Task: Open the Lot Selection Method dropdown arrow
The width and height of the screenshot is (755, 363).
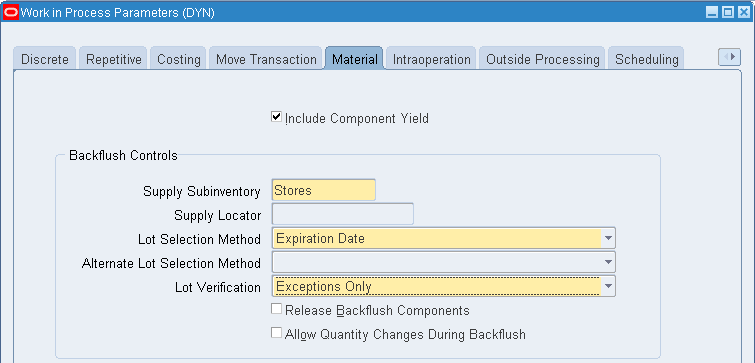Action: click(x=608, y=238)
